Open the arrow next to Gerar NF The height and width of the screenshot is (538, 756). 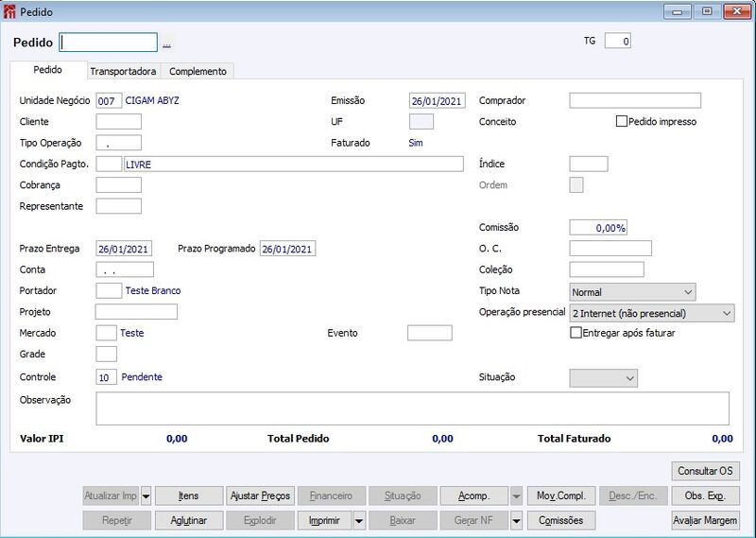click(x=516, y=521)
